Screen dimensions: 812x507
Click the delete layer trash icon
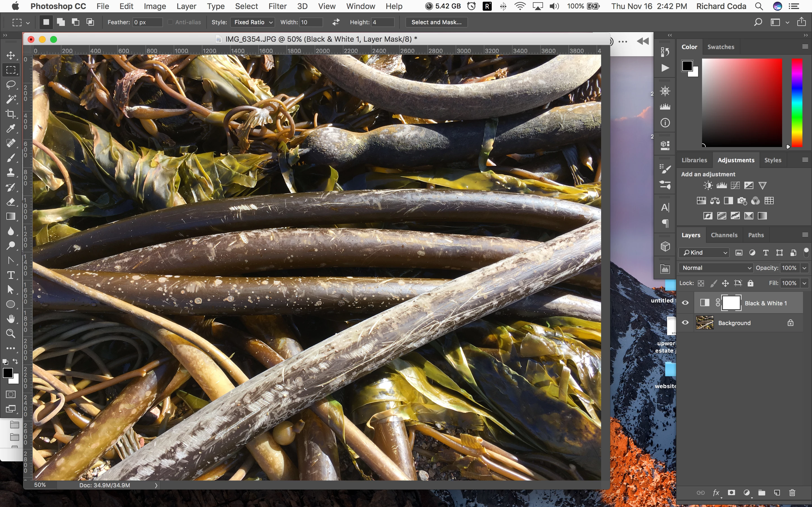792,493
